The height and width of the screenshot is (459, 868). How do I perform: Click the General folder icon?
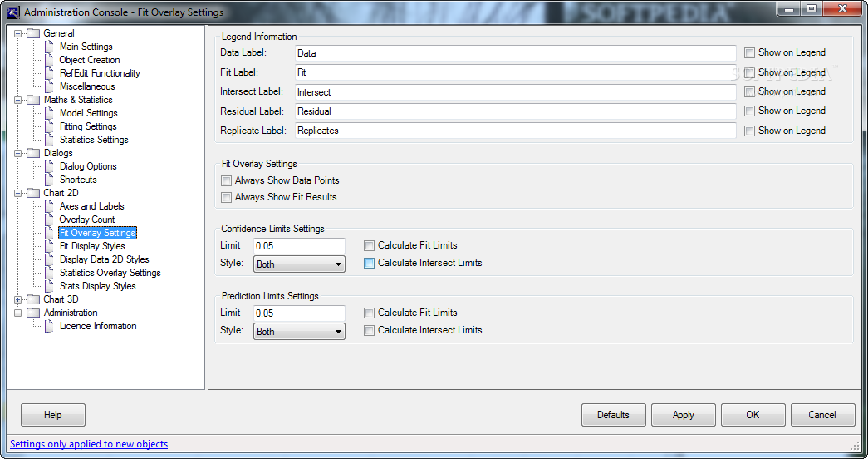coord(34,33)
